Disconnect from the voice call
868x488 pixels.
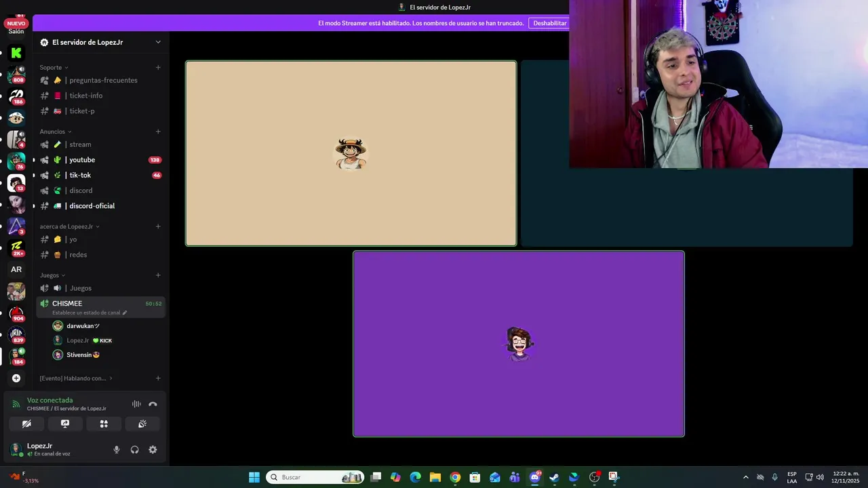click(x=153, y=404)
